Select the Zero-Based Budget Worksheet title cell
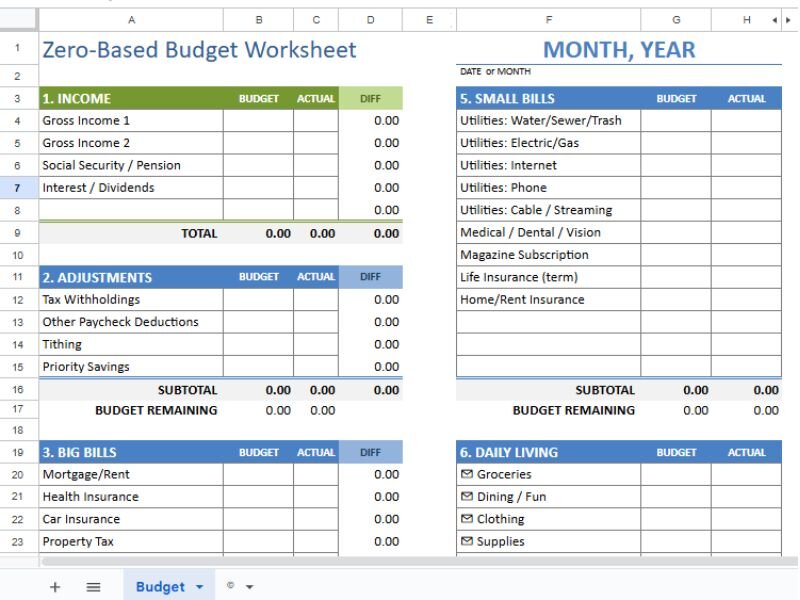Screen dimensions: 800x600 [x=199, y=49]
